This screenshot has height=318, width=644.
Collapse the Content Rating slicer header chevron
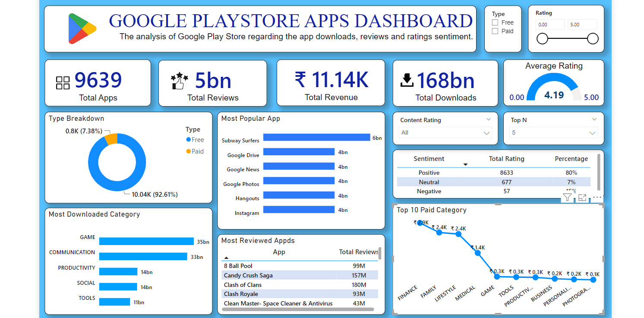pos(489,120)
